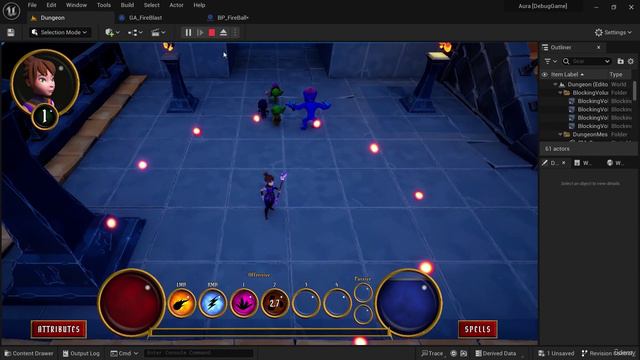Viewport: 640px width, 360px height.
Task: Click the Unreal Engine logo icon
Action: click(11, 11)
